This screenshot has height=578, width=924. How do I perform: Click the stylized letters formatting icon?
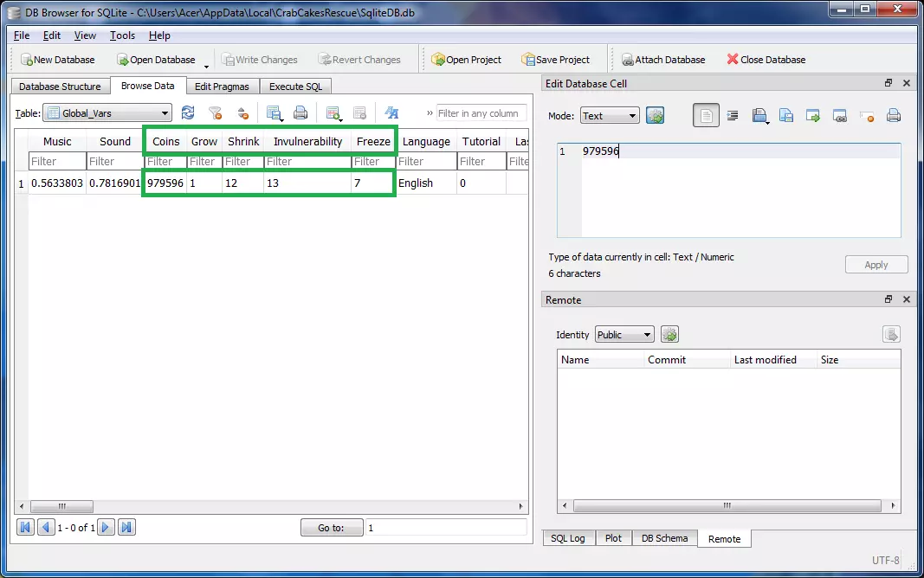tap(392, 112)
